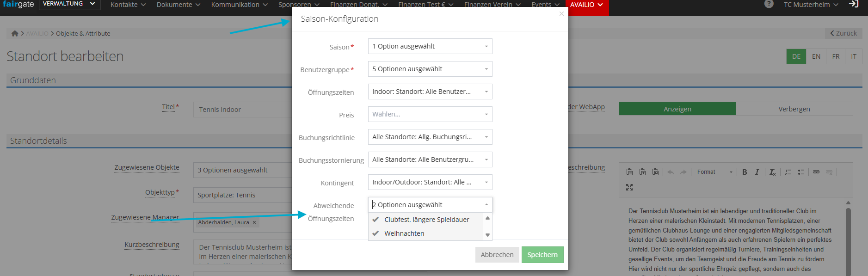Switch to the EN language tab

coord(816,56)
